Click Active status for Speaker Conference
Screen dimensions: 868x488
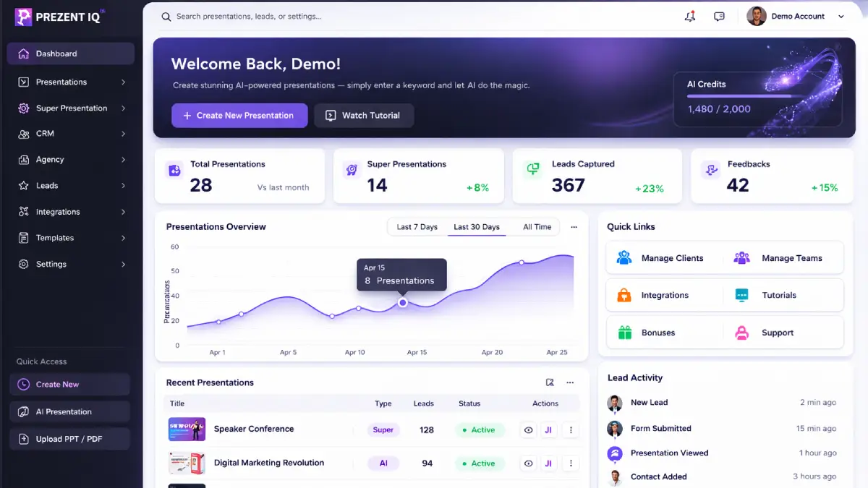tap(478, 429)
